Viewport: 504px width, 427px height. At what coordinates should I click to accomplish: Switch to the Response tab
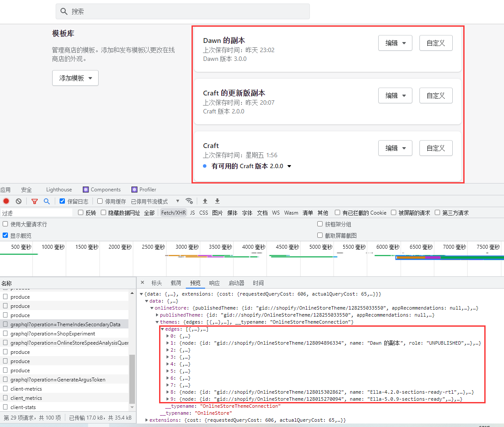(214, 283)
